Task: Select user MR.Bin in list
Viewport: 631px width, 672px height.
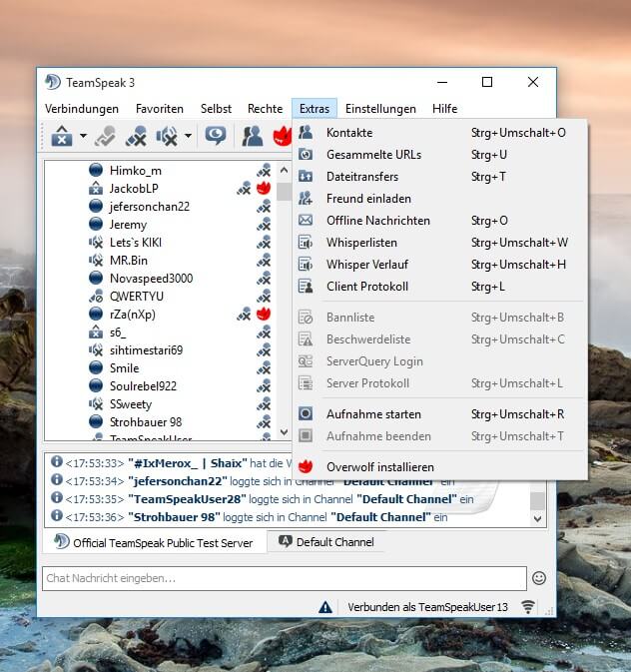Action: click(x=129, y=261)
